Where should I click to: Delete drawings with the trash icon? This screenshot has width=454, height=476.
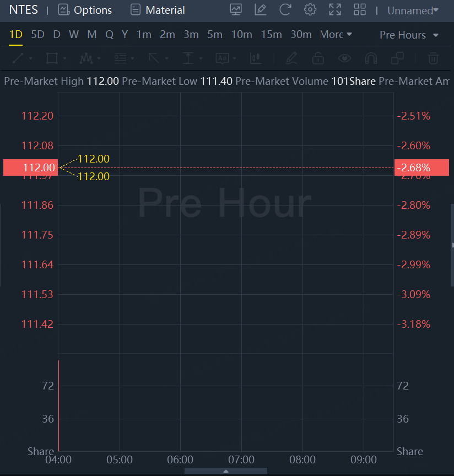click(434, 58)
